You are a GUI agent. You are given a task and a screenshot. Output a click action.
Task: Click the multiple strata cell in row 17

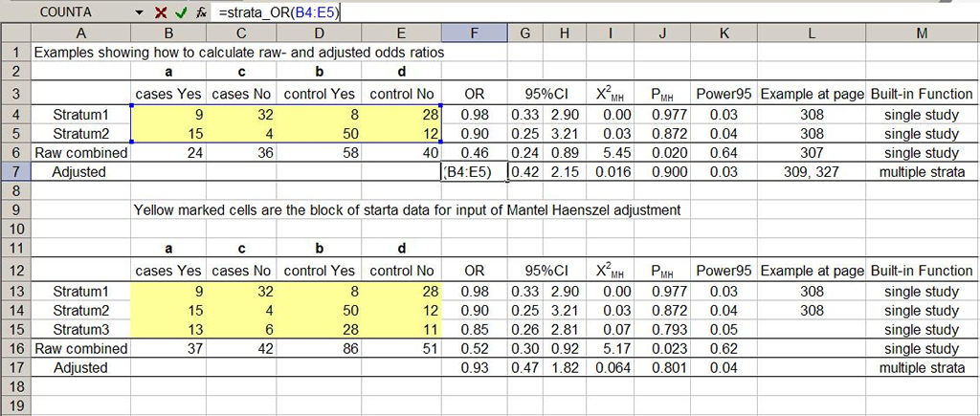click(x=921, y=367)
